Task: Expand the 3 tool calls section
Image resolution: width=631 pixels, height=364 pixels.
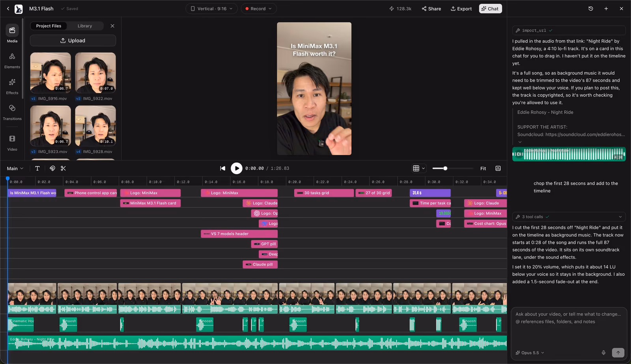Action: pyautogui.click(x=569, y=217)
